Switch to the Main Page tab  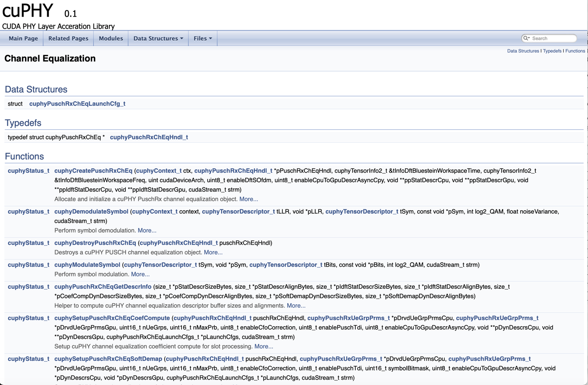click(x=23, y=38)
